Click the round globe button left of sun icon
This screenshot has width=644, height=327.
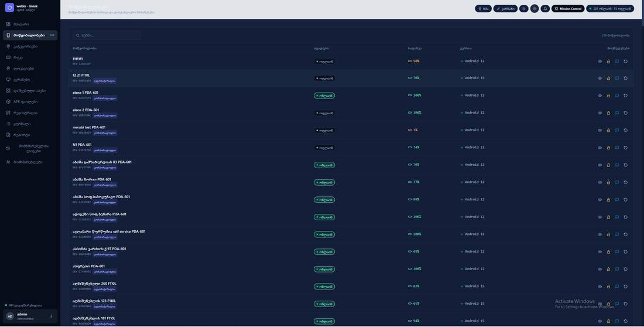tap(523, 9)
